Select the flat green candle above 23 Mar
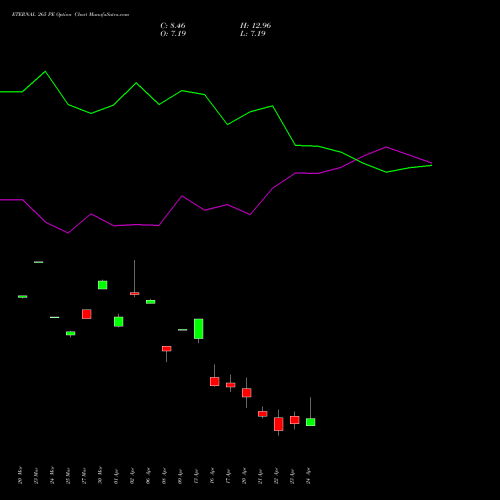Screen dimensions: 500x500 (x=39, y=262)
